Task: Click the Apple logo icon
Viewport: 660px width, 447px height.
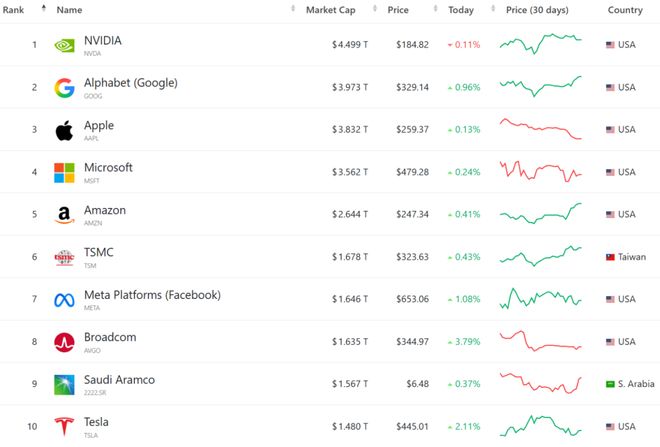Action: pos(65,130)
